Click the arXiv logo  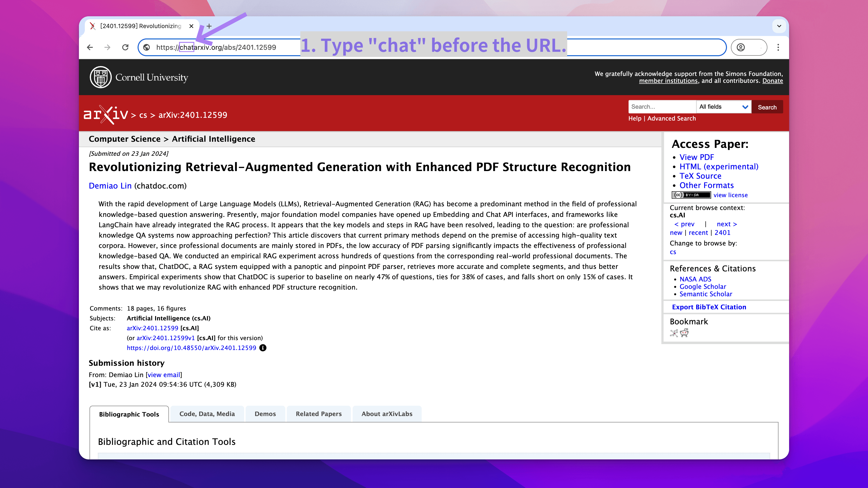point(106,115)
